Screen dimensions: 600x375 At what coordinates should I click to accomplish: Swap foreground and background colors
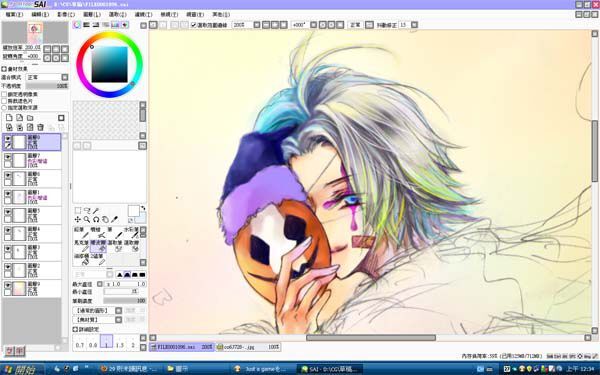pyautogui.click(x=143, y=208)
